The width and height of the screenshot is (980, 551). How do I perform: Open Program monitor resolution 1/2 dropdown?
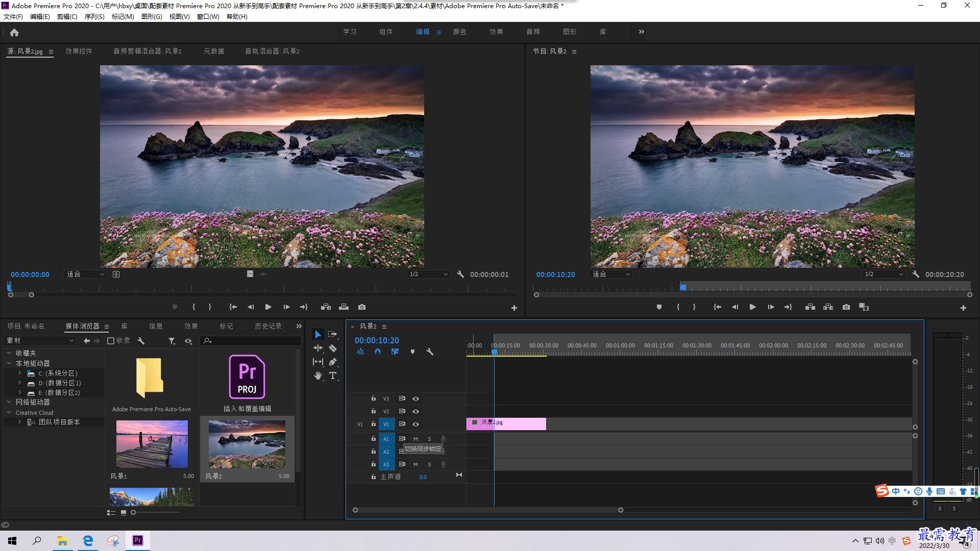point(884,274)
